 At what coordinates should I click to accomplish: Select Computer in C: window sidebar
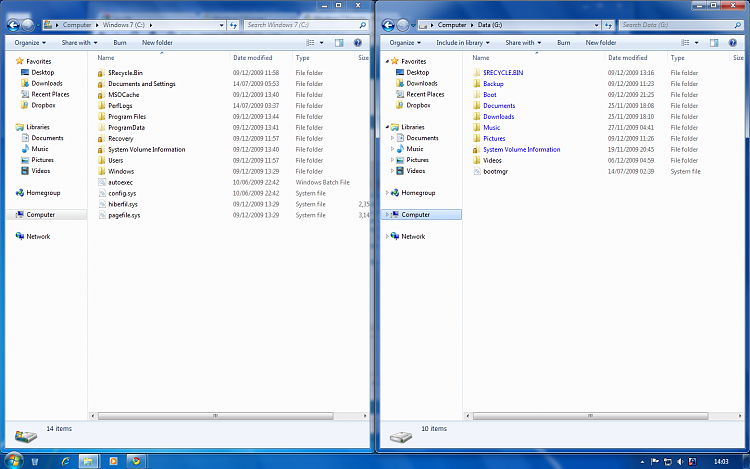coord(41,215)
